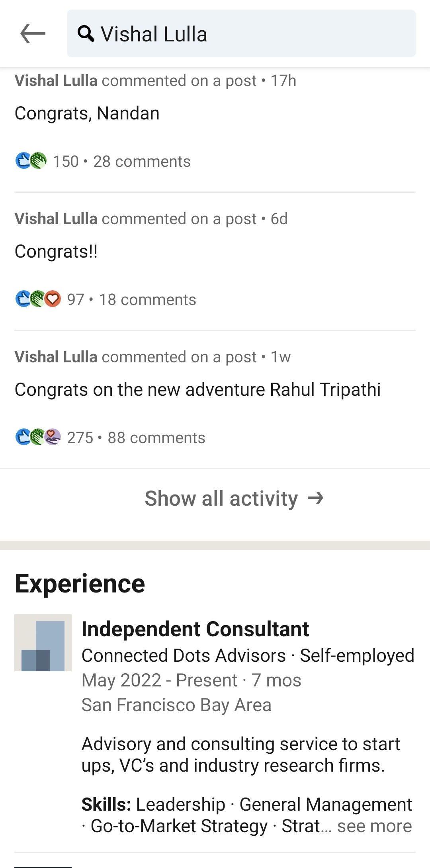Viewport: 430px width, 868px height.
Task: Tap the support reaction icon on 275-reaction post
Action: [x=53, y=437]
